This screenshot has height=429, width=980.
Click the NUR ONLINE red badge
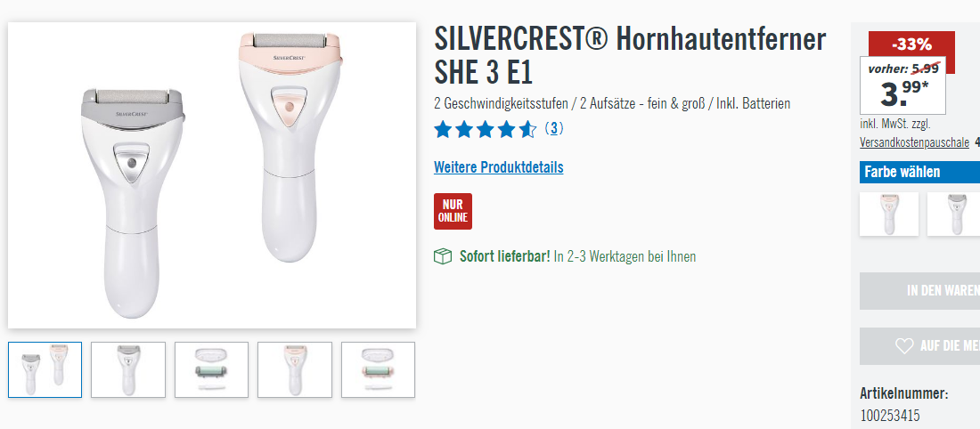coord(453,211)
